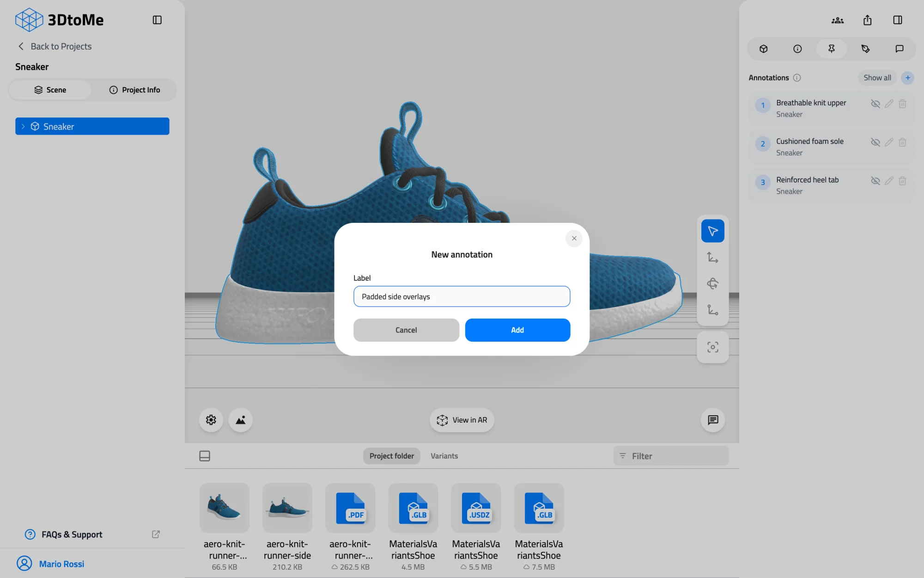
Task: Select the move translate tool
Action: tap(713, 257)
